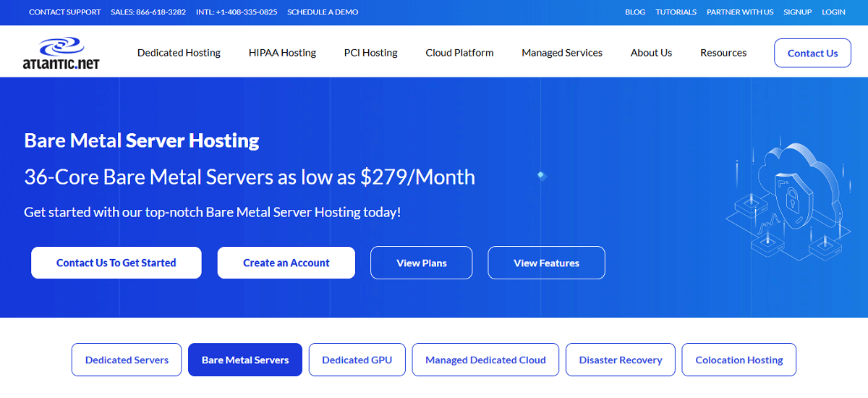868x398 pixels.
Task: Switch to the Disaster Recovery tab
Action: pyautogui.click(x=621, y=360)
